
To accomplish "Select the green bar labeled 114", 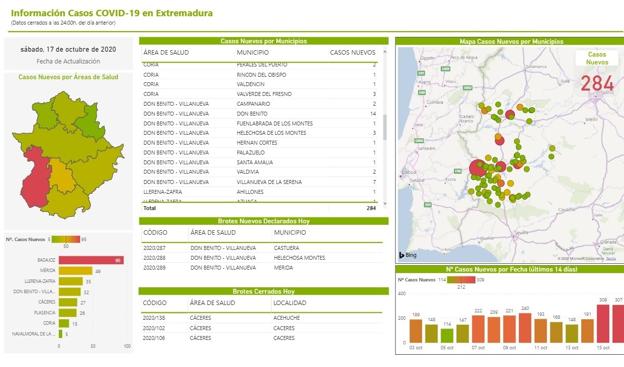I will pyautogui.click(x=447, y=336).
